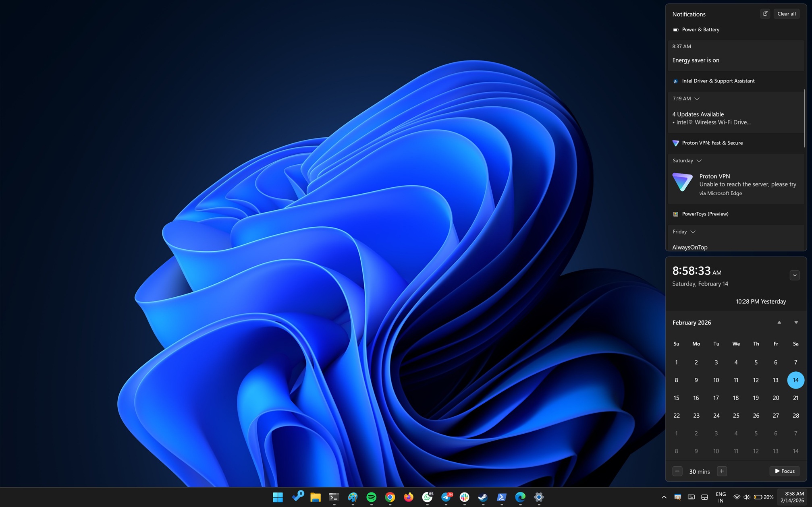Click the Wi-Fi icon in the system tray
The width and height of the screenshot is (812, 507).
coord(737,497)
